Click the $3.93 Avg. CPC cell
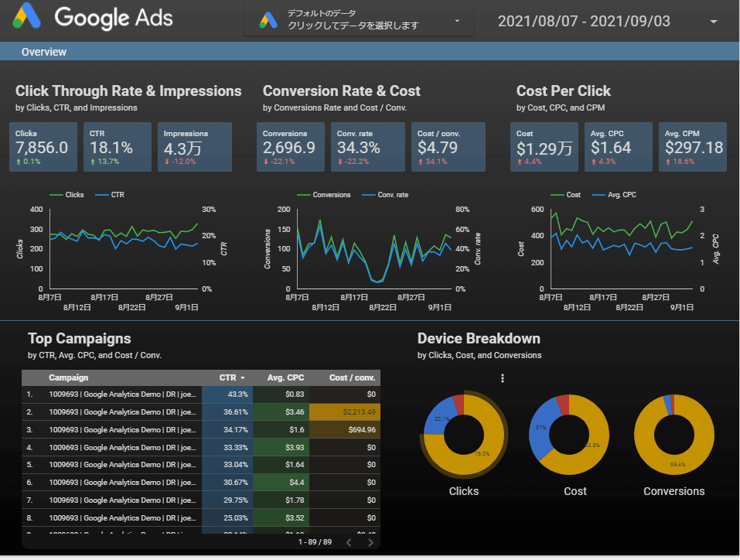740x560 pixels. [x=281, y=448]
